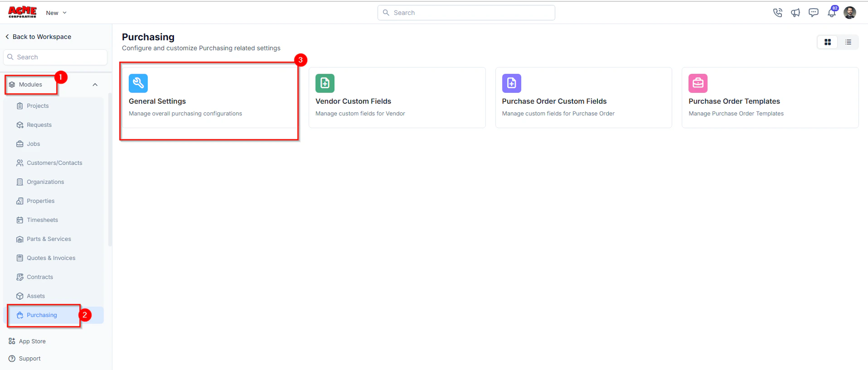Click 'Manage Purchase Order Templates' description text
This screenshot has height=370, width=868.
[736, 114]
